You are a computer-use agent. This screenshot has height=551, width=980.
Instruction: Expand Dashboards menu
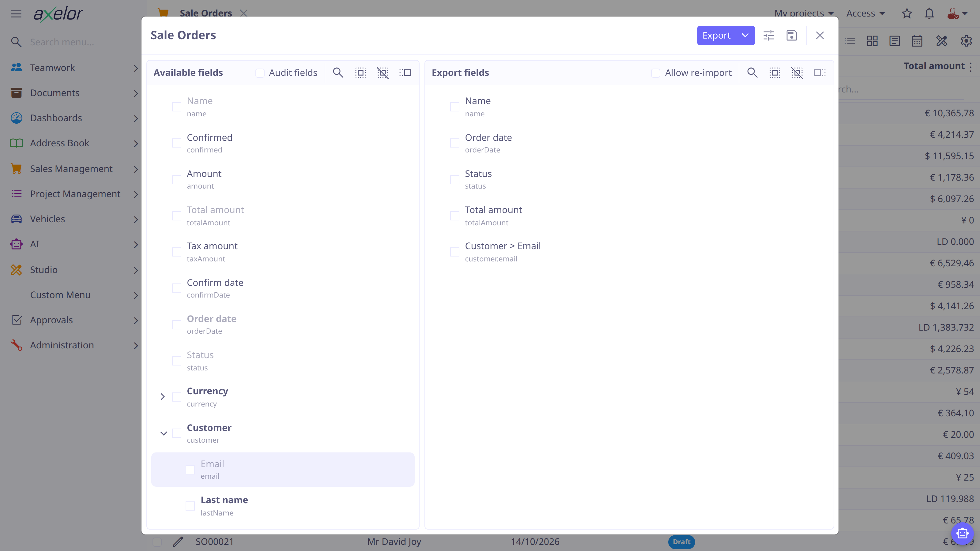[74, 118]
